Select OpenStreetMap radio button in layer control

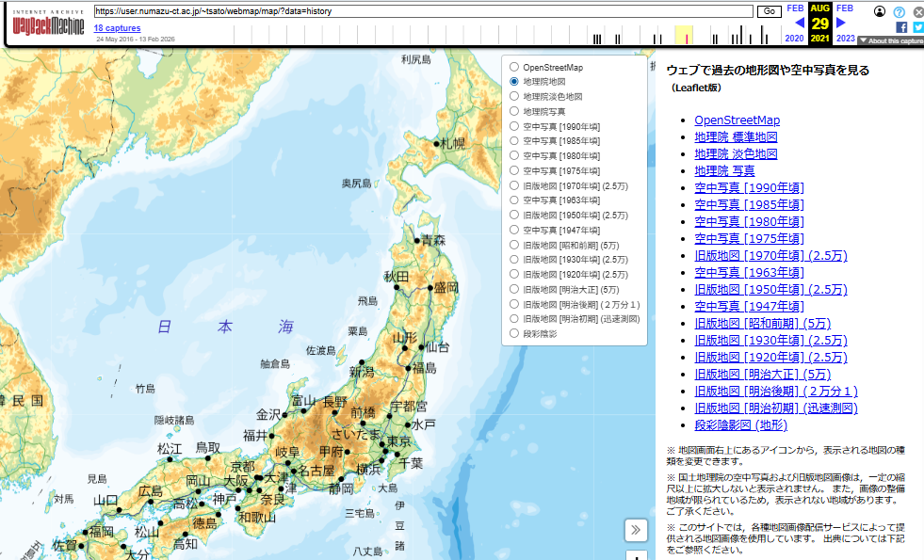514,68
